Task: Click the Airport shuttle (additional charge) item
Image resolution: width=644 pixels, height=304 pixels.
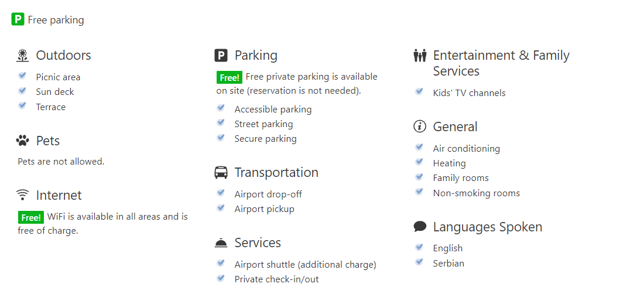Action: (x=305, y=265)
